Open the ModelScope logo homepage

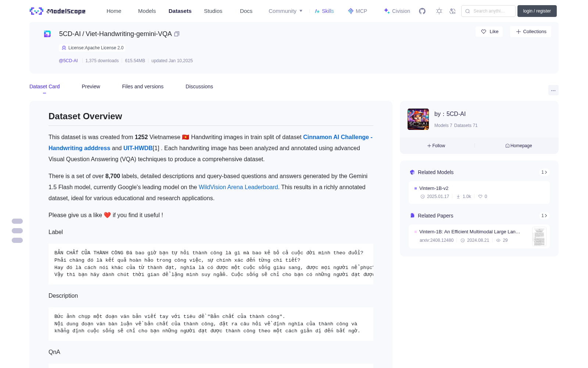[58, 11]
